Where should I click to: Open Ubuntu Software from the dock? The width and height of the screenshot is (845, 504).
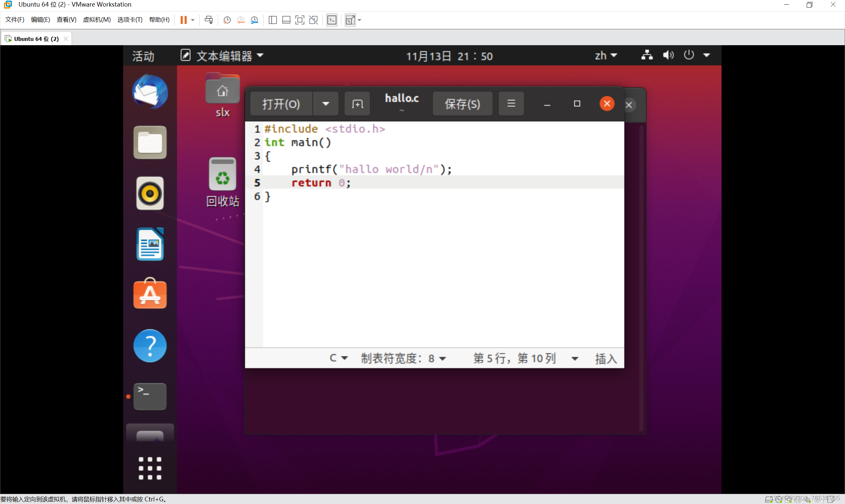(x=150, y=295)
